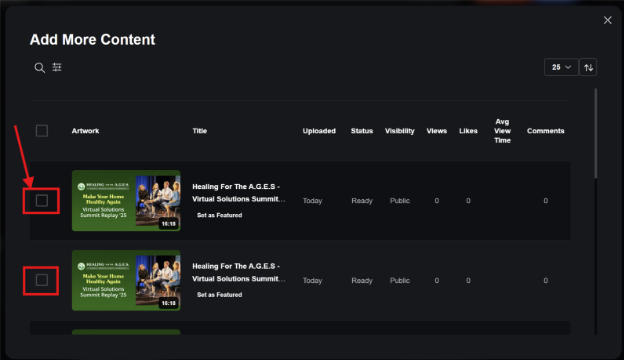Image resolution: width=624 pixels, height=360 pixels.
Task: Select Public visibility in first video row
Action: pos(400,201)
